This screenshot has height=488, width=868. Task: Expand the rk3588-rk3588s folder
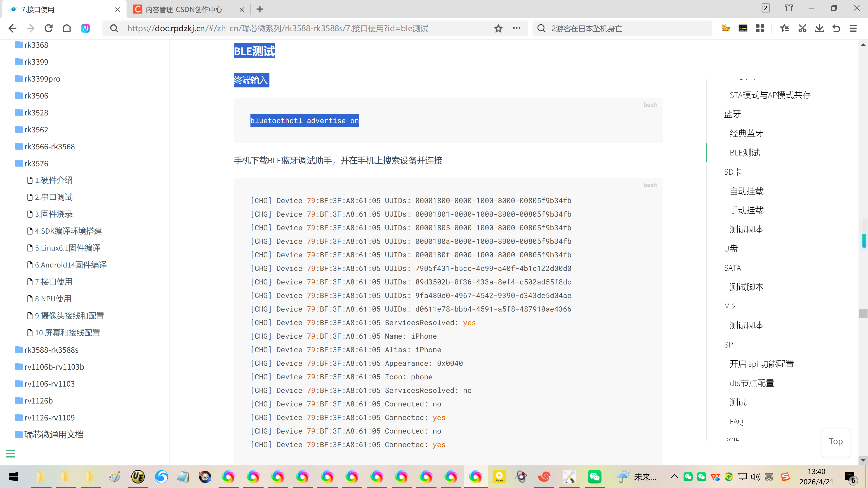pos(47,350)
